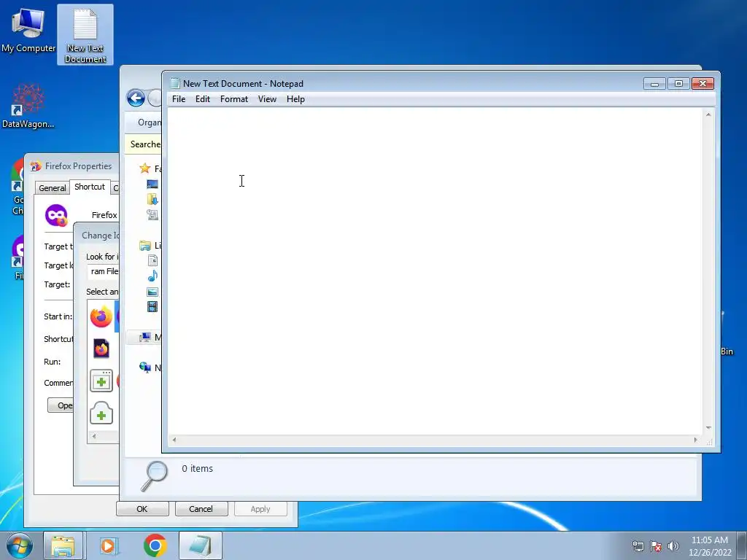Image resolution: width=747 pixels, height=560 pixels.
Task: Click volume speaker tray icon
Action: coord(673,546)
